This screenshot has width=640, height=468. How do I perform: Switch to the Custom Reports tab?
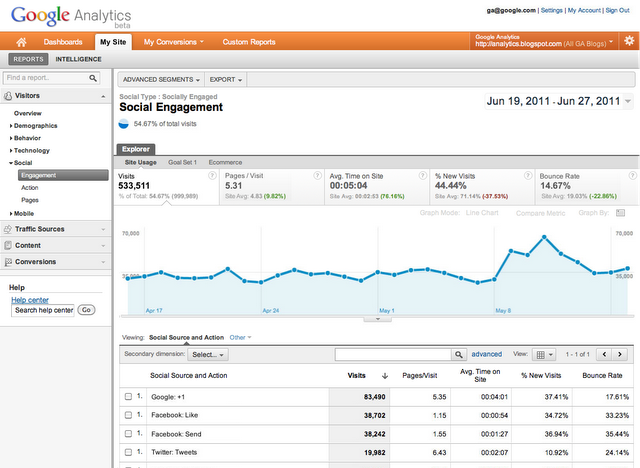(x=249, y=42)
